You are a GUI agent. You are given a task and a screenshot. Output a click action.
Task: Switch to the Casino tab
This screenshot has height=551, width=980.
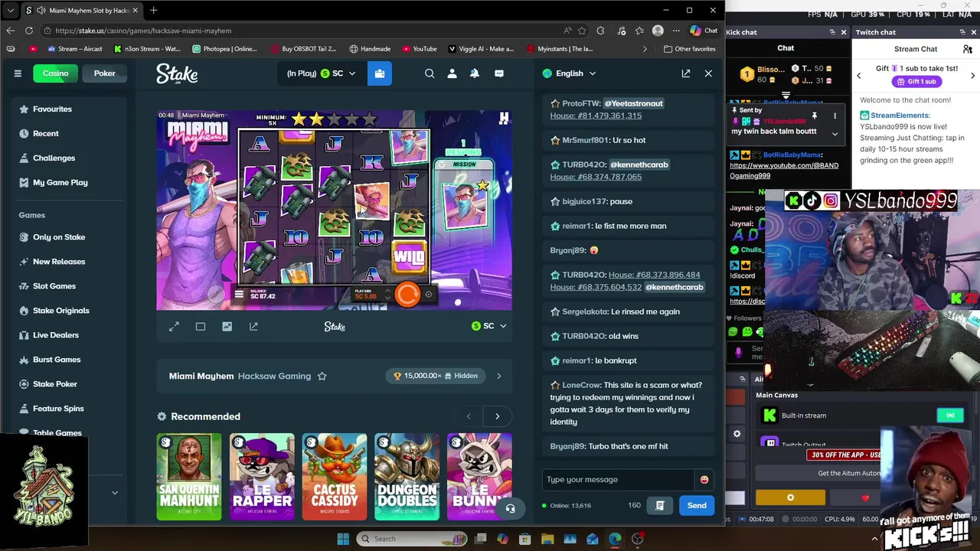(55, 73)
